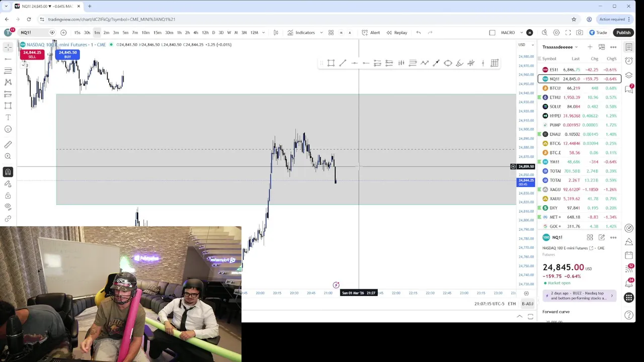This screenshot has height=362, width=644.
Task: Toggle the ETH extended hours session button
Action: pyautogui.click(x=512, y=304)
